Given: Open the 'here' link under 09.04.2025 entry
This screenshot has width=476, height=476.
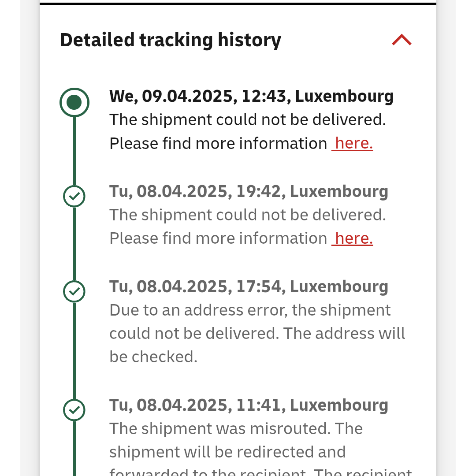Looking at the screenshot, I should [x=352, y=143].
